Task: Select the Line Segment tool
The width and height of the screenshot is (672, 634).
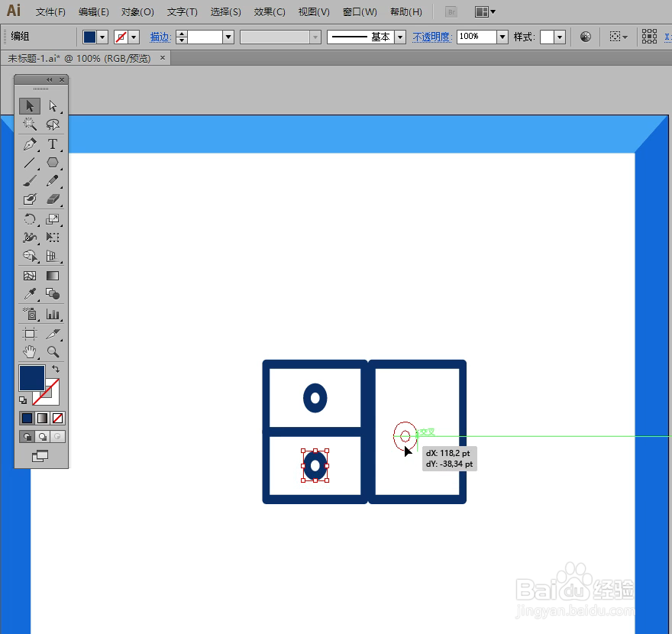Action: (x=30, y=163)
